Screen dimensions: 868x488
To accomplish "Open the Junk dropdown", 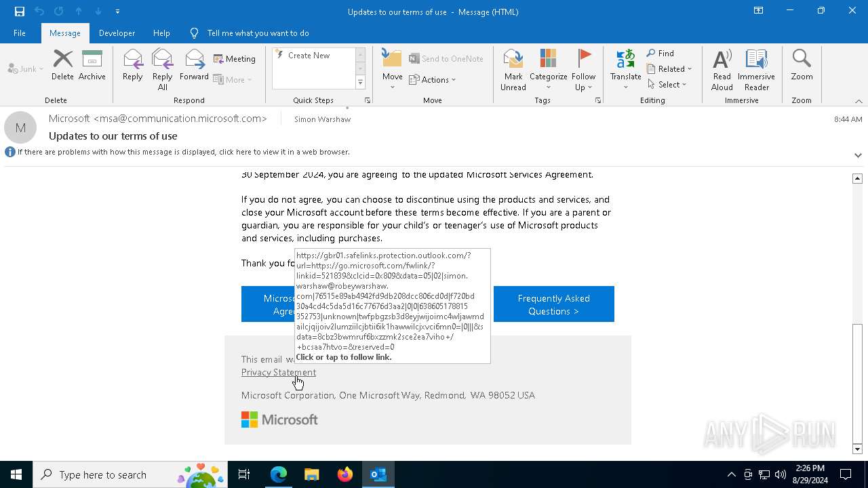I will tap(26, 68).
